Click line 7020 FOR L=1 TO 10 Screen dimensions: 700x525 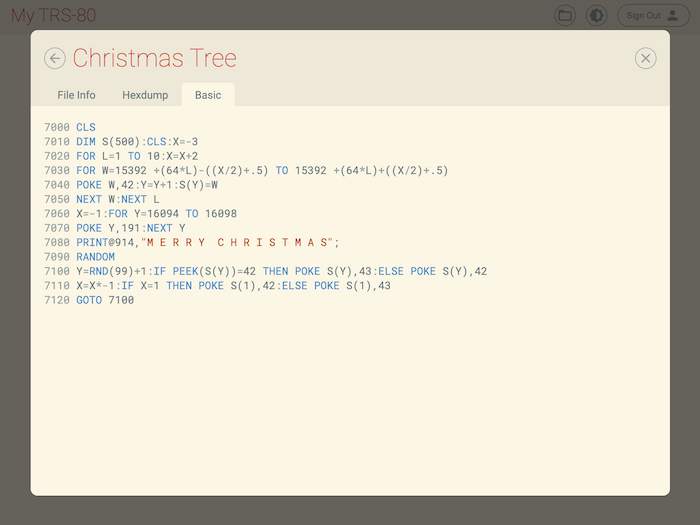click(x=121, y=156)
